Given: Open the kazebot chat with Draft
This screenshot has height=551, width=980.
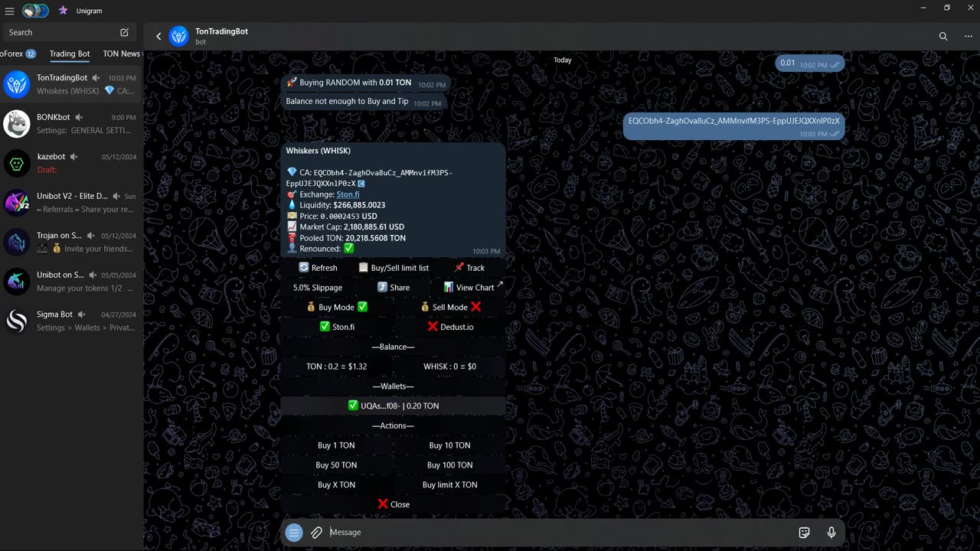Looking at the screenshot, I should [x=70, y=163].
